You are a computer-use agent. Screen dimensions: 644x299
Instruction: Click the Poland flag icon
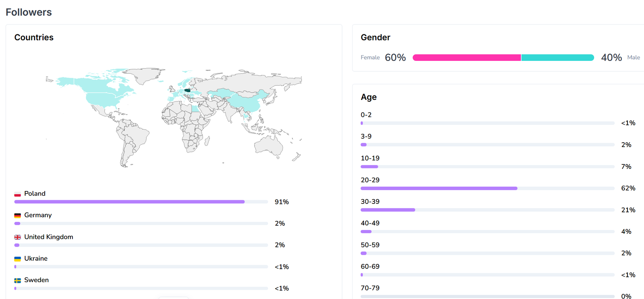(17, 194)
